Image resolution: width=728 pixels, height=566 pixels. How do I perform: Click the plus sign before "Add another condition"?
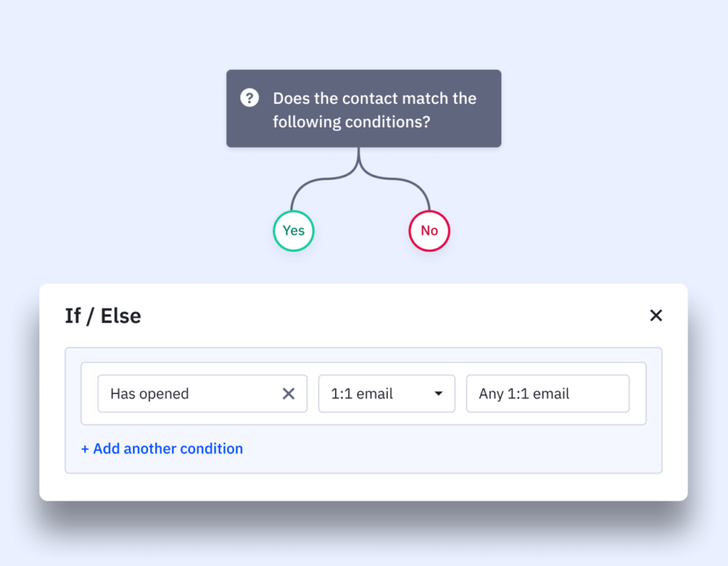pyautogui.click(x=85, y=449)
